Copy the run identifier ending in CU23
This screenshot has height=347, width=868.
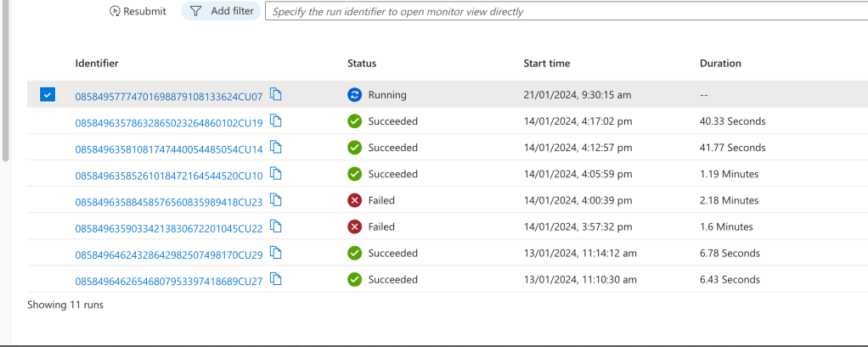pos(276,200)
